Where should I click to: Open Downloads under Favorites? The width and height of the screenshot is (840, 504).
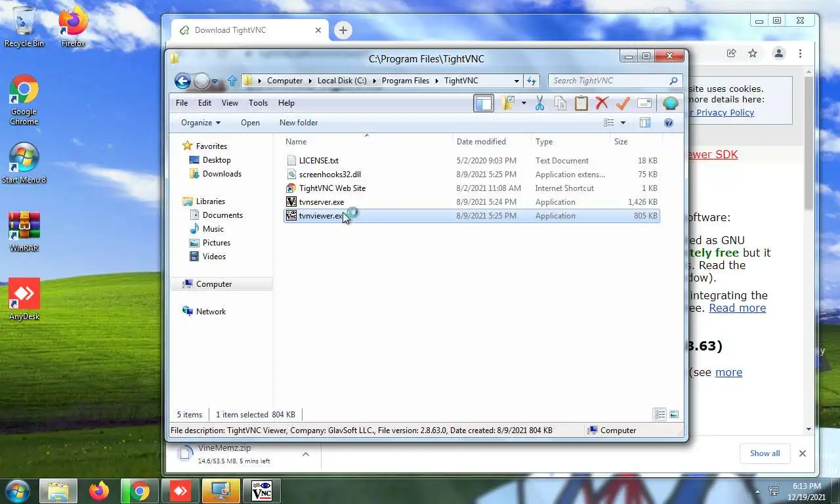coord(215,174)
